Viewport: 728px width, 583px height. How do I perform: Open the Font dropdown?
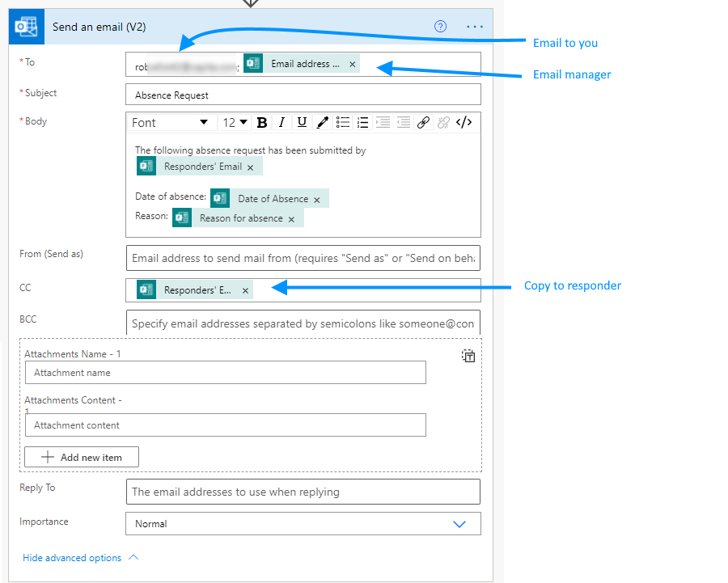pyautogui.click(x=170, y=123)
